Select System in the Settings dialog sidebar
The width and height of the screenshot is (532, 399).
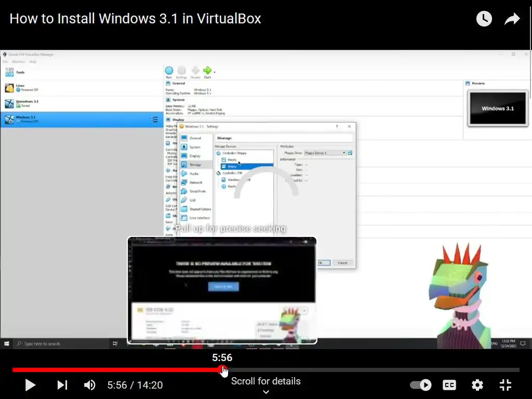coord(195,147)
